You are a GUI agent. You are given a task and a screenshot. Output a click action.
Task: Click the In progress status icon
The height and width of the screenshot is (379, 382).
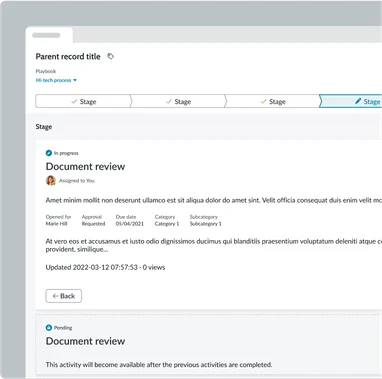click(49, 153)
